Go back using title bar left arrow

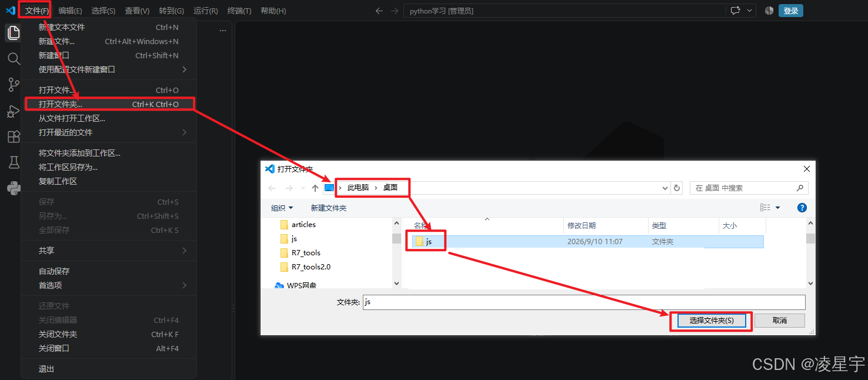point(379,11)
